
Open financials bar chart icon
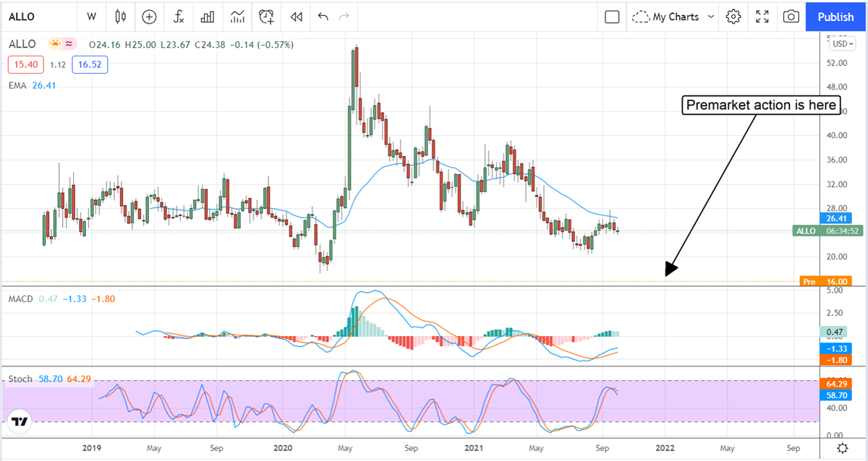[x=208, y=16]
